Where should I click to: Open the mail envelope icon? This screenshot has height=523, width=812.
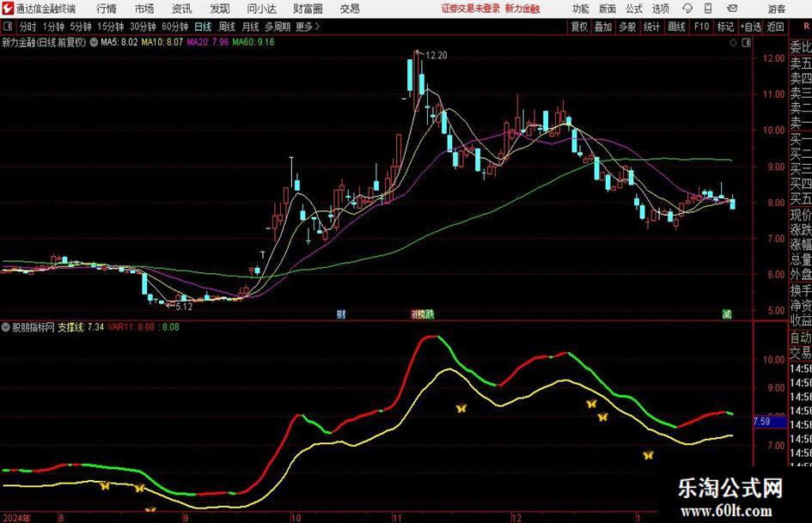click(732, 9)
